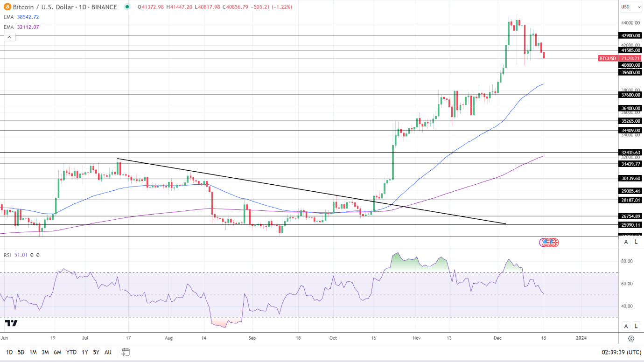The width and height of the screenshot is (644, 362).
Task: Click the 37600.00 horizontal line label
Action: tap(630, 95)
